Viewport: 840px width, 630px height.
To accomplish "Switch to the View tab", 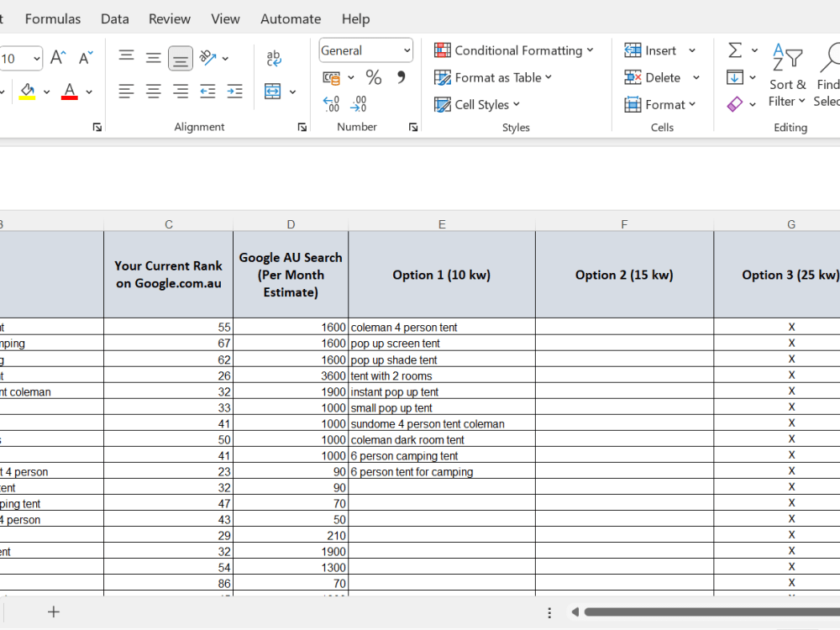I will click(x=225, y=18).
